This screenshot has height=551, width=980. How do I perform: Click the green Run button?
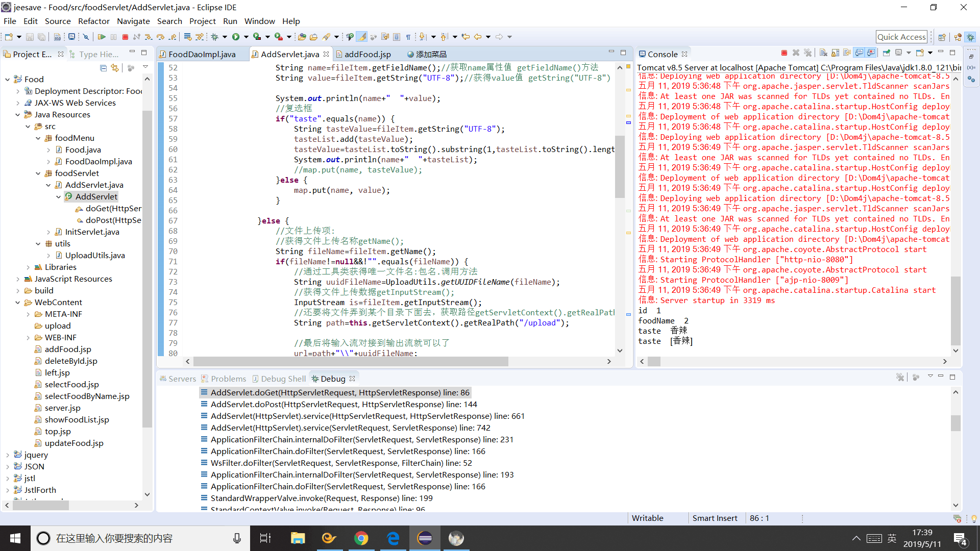click(x=236, y=37)
